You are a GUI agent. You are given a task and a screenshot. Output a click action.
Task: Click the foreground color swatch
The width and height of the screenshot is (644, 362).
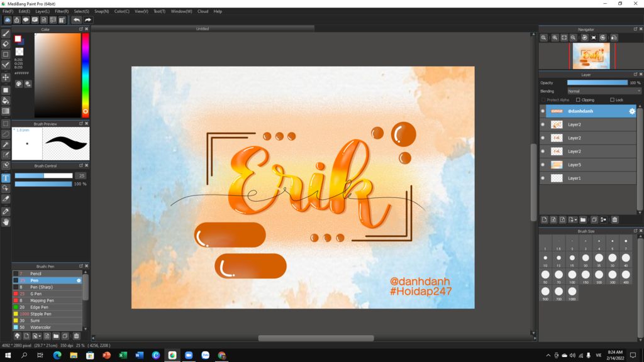pos(18,38)
